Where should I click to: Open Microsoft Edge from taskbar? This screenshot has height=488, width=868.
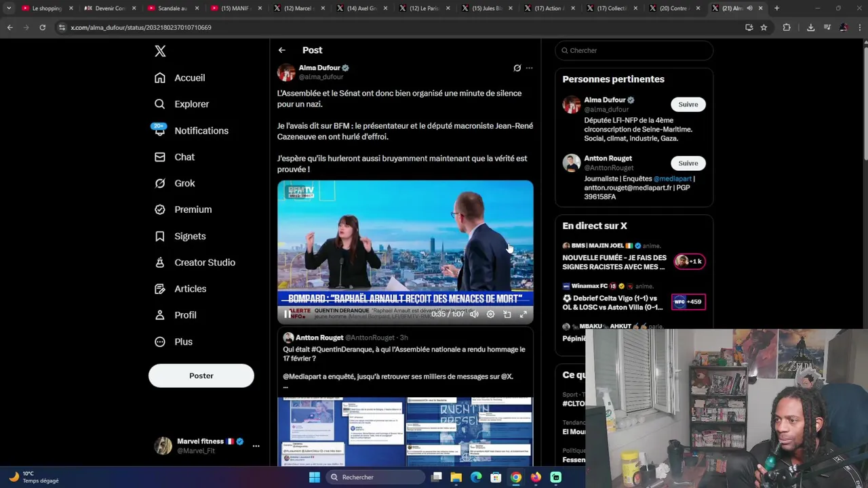click(x=476, y=477)
